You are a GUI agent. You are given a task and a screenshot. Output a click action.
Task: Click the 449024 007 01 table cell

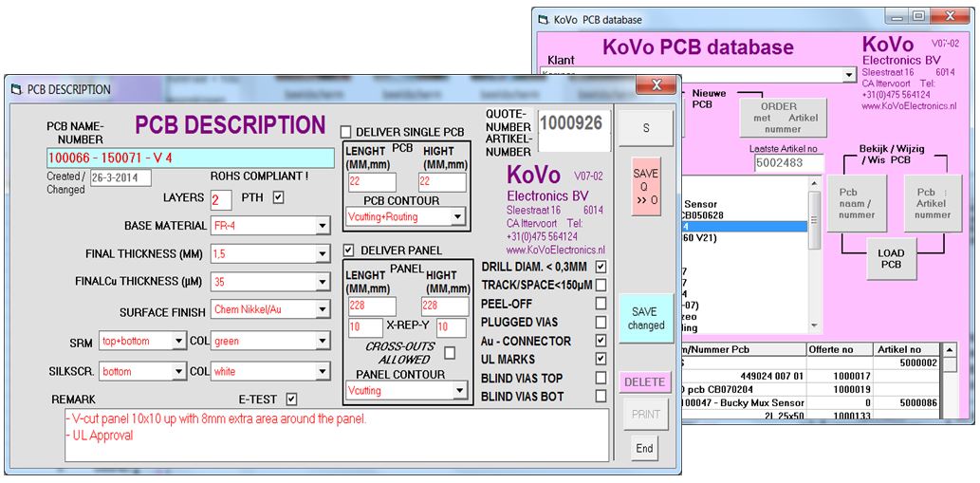click(x=746, y=376)
